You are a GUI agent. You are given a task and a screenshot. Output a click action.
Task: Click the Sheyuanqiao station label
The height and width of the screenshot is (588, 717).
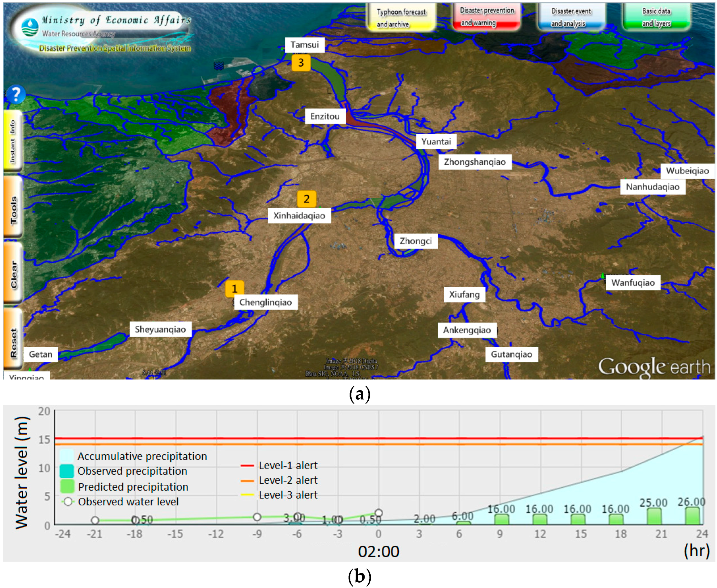coord(160,329)
